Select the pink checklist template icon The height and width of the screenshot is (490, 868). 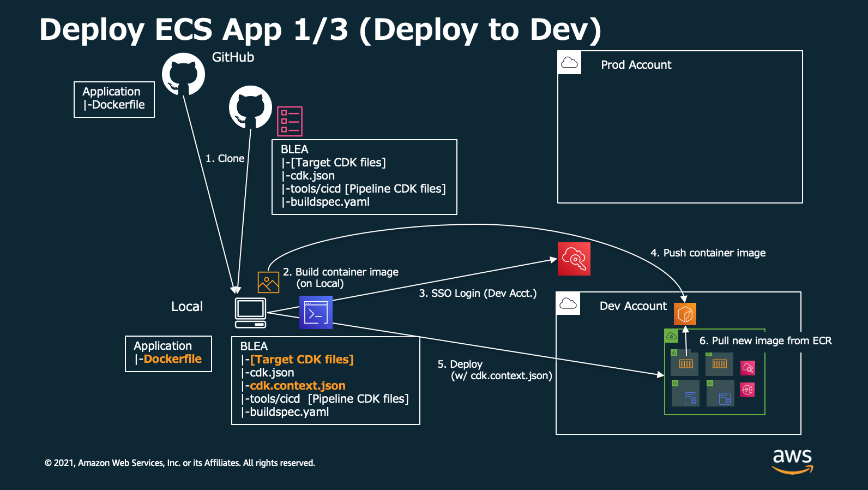[290, 121]
